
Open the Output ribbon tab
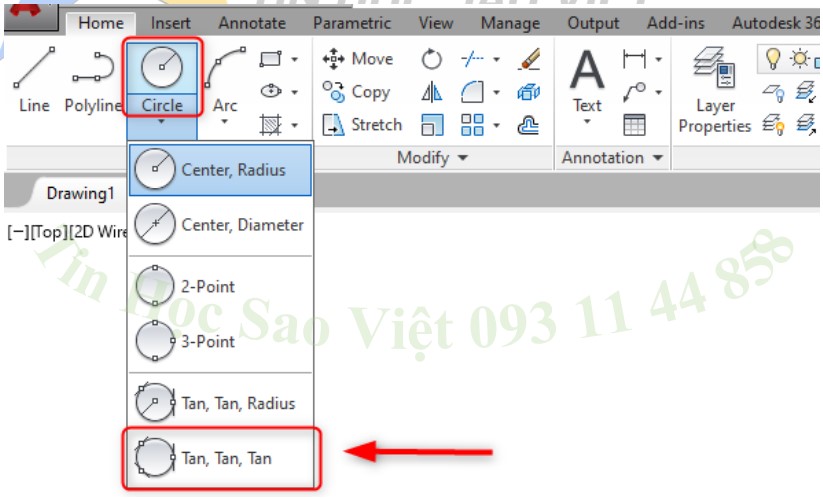(593, 23)
